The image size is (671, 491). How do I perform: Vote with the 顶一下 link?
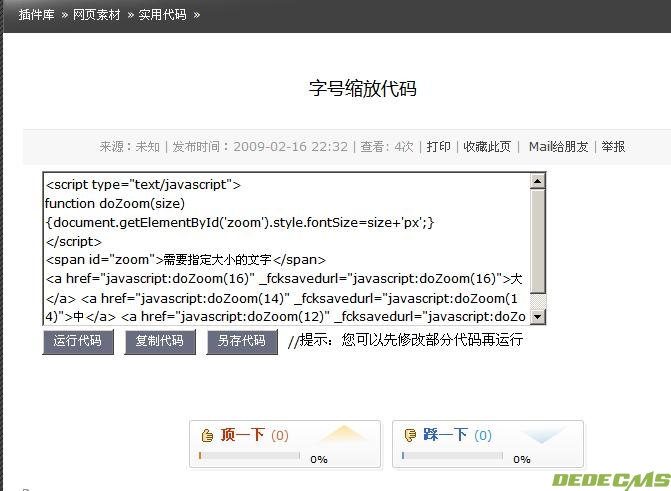click(243, 435)
